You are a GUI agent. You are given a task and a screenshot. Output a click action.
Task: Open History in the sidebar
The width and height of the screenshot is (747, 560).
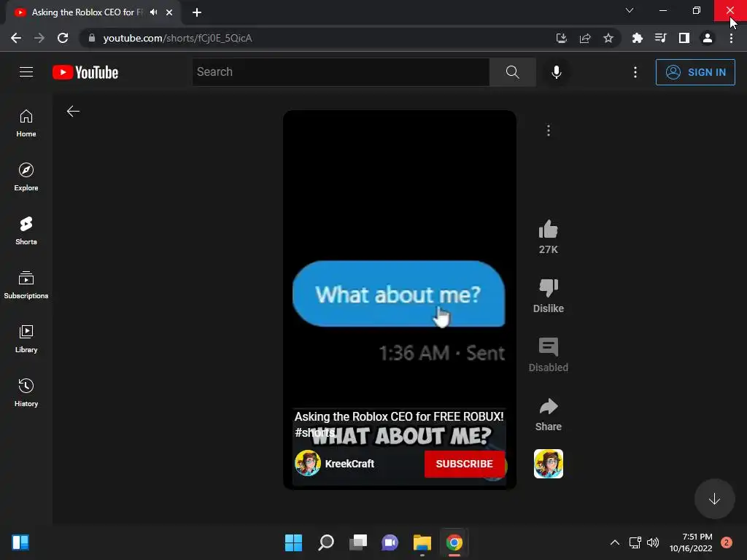pos(26,393)
